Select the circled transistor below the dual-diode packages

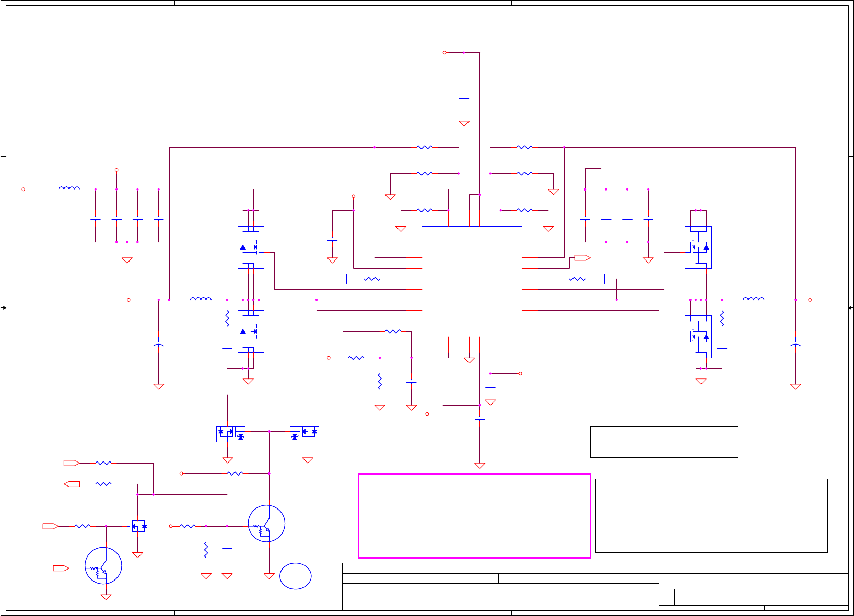pos(266,524)
